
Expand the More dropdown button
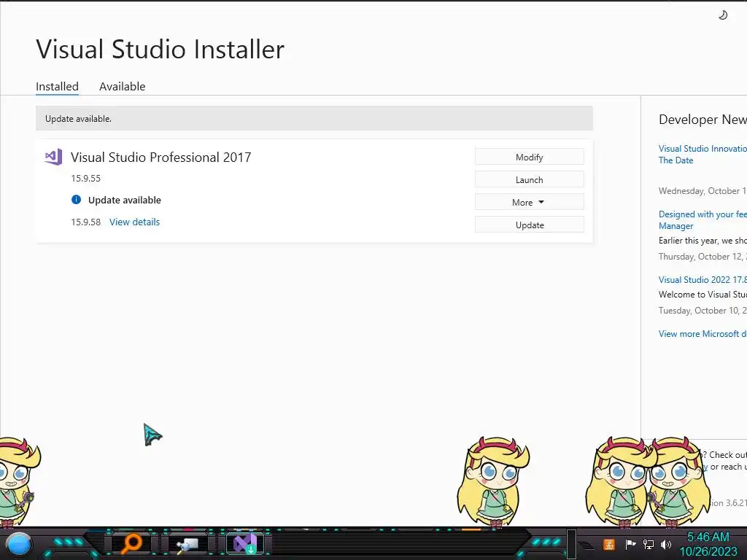pyautogui.click(x=530, y=203)
